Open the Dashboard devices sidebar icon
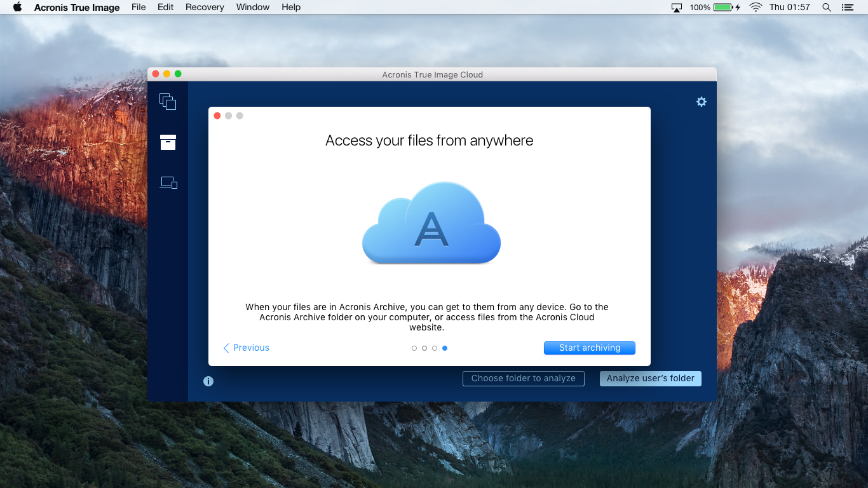868x488 pixels. coord(168,183)
